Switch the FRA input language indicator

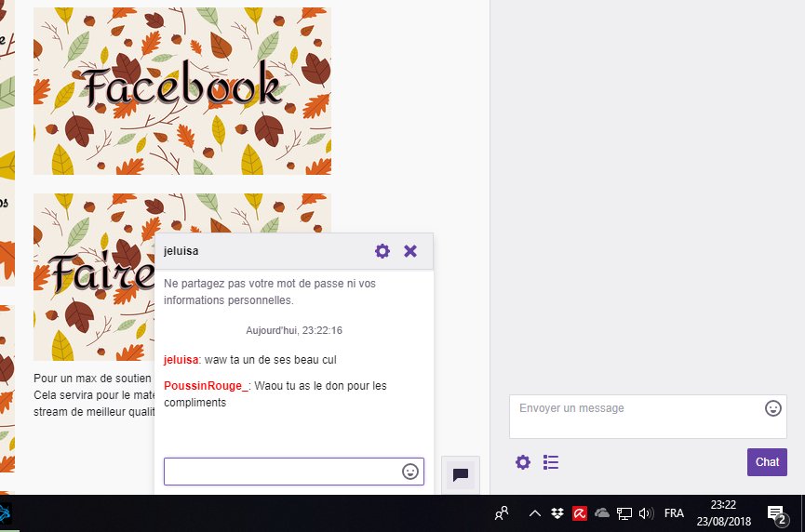pyautogui.click(x=674, y=513)
